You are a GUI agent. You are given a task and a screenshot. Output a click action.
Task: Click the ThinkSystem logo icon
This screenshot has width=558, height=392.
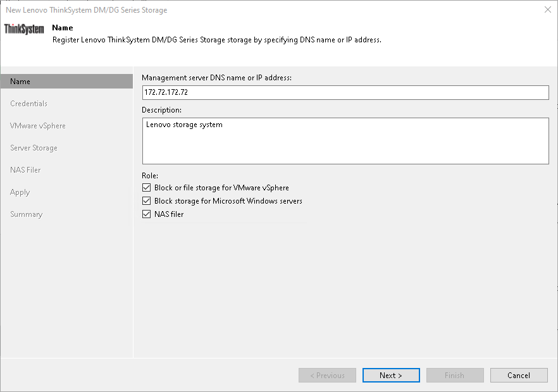[24, 29]
